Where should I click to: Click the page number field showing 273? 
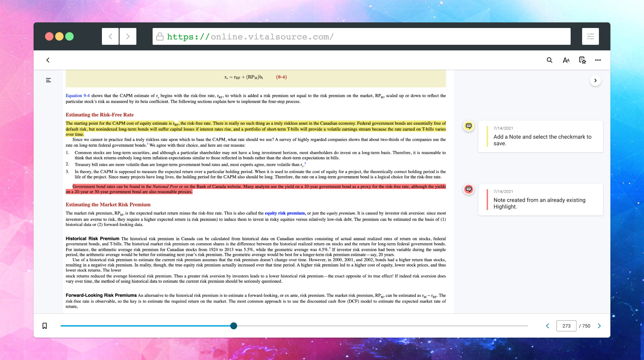566,326
